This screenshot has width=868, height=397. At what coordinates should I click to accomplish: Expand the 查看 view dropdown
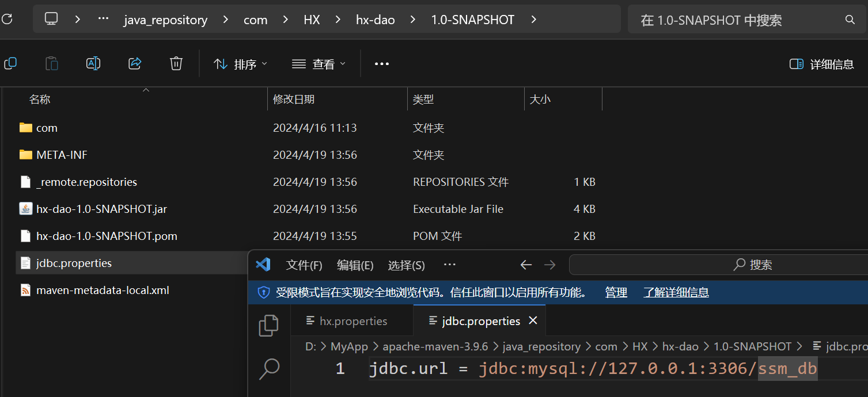tap(319, 64)
